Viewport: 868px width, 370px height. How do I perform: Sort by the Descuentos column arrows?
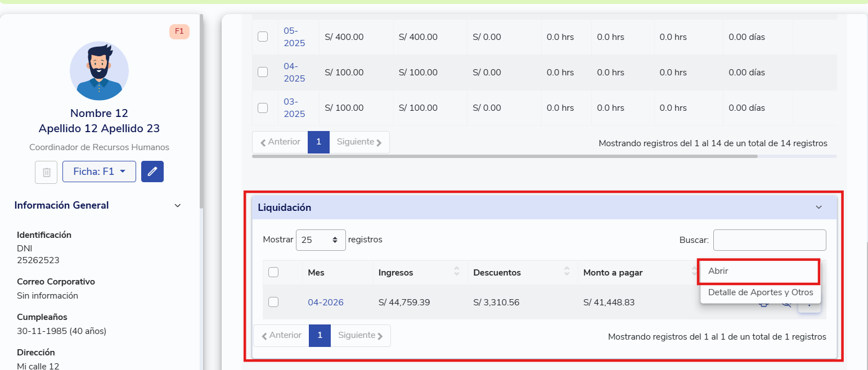[567, 272]
